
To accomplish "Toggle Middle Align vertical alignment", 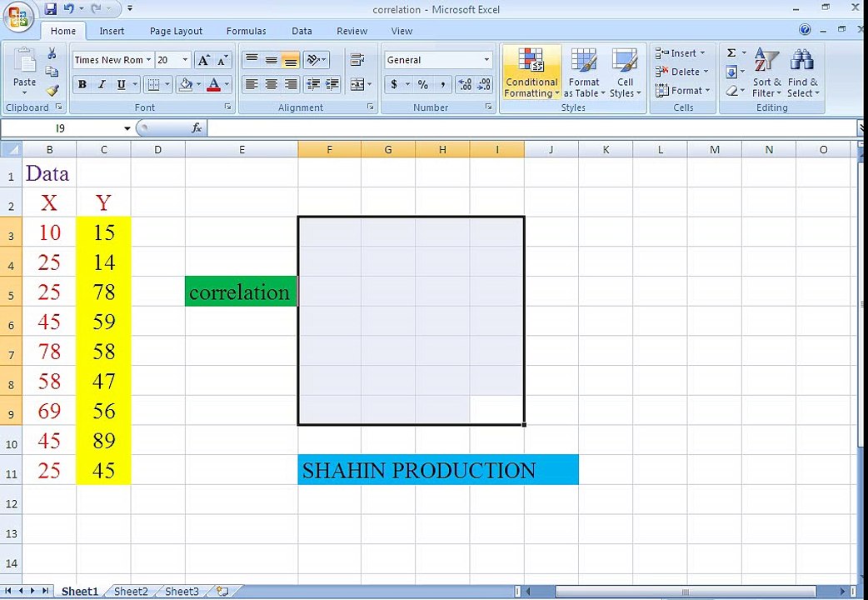I will click(272, 59).
